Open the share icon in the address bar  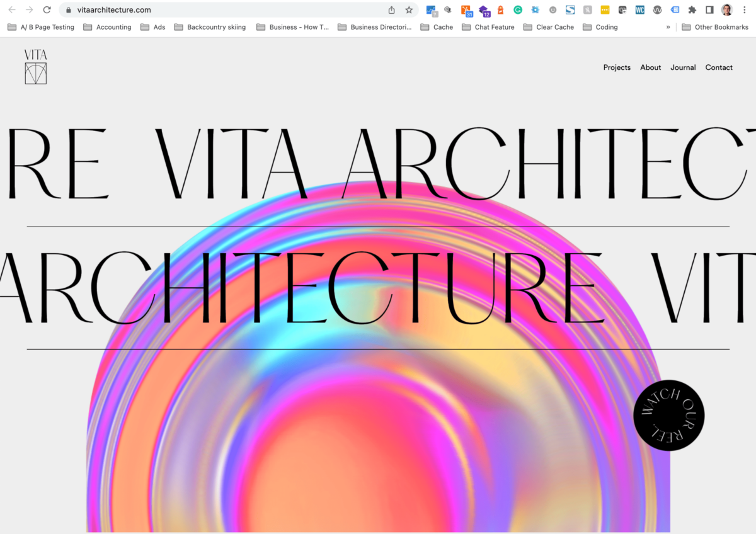click(391, 9)
